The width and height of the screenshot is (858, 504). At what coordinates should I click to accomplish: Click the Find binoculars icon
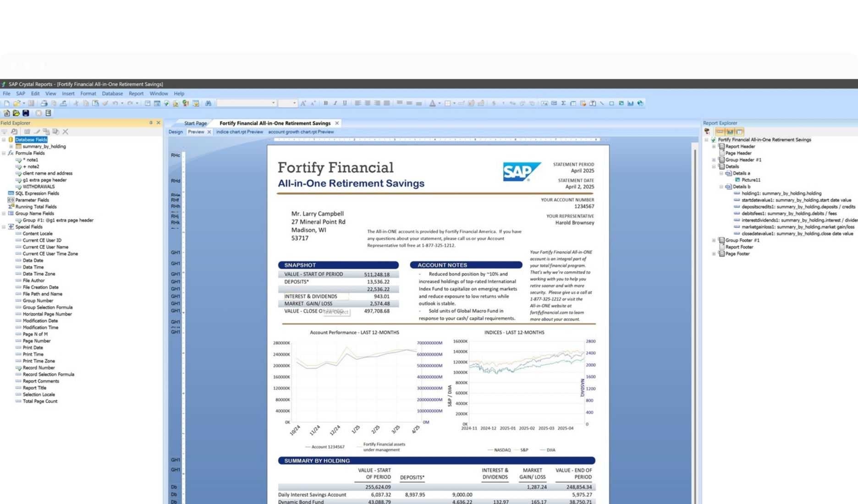pyautogui.click(x=208, y=104)
